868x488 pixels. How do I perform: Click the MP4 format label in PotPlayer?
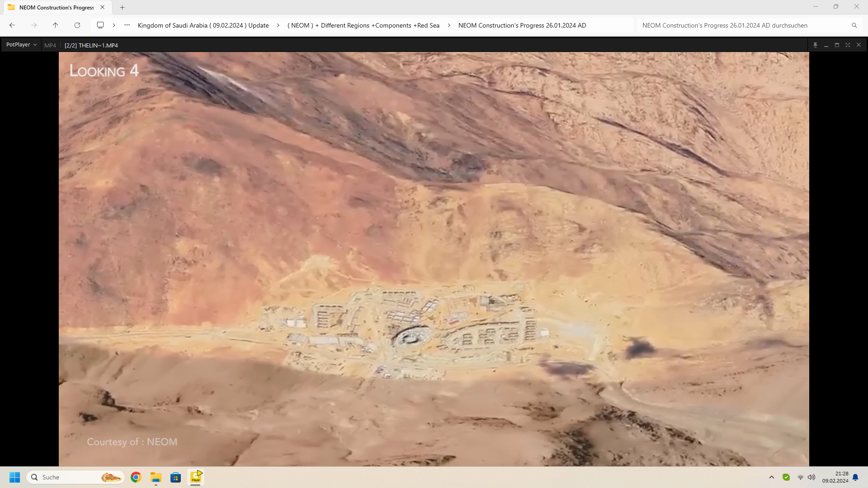pos(50,45)
